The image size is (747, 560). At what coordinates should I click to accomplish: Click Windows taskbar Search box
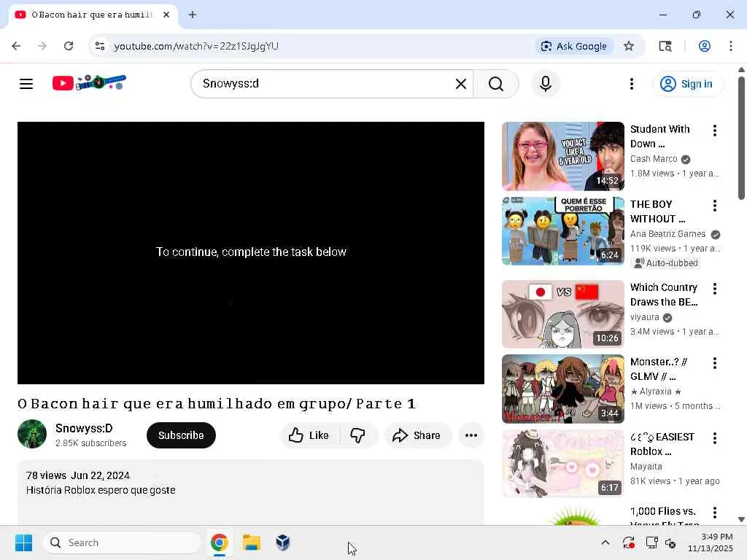click(x=122, y=542)
